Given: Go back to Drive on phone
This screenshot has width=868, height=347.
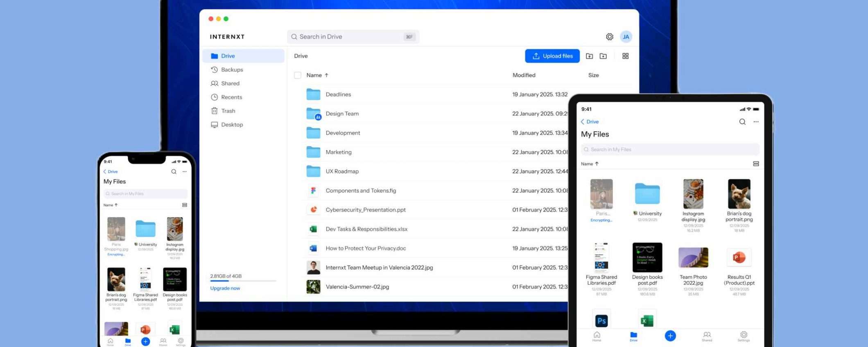Looking at the screenshot, I should (111, 171).
